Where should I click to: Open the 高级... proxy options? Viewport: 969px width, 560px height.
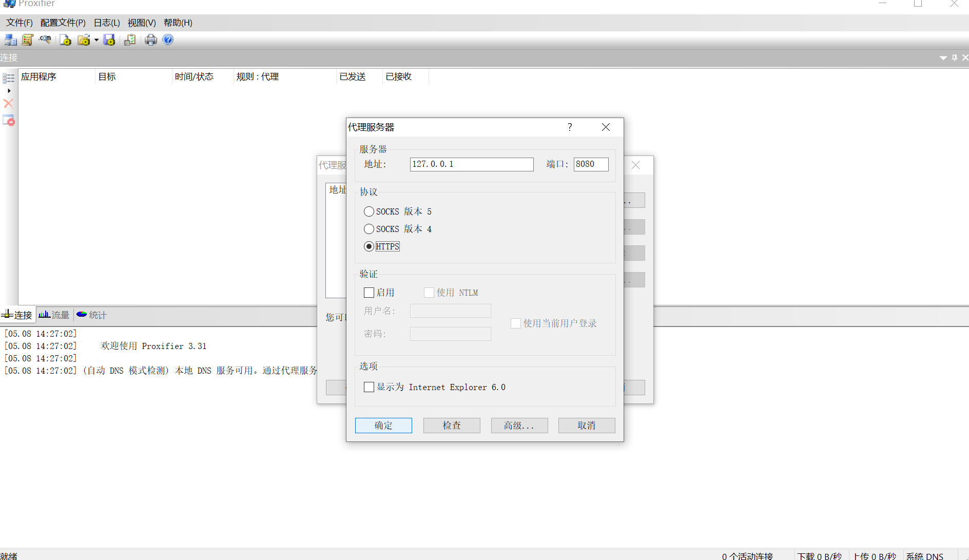point(519,425)
